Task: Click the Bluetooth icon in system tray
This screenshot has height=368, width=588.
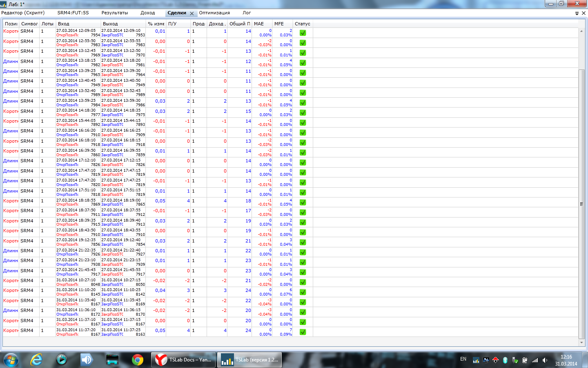Action: pos(505,360)
